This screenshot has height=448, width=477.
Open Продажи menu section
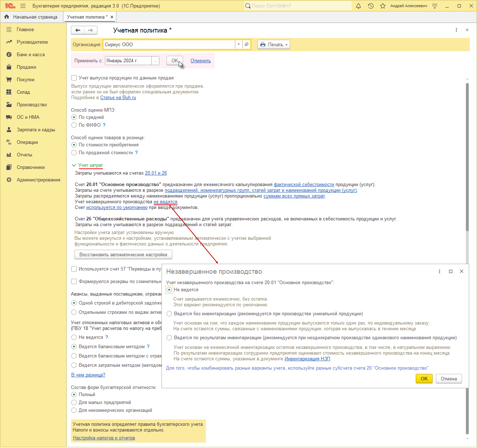pyautogui.click(x=26, y=67)
